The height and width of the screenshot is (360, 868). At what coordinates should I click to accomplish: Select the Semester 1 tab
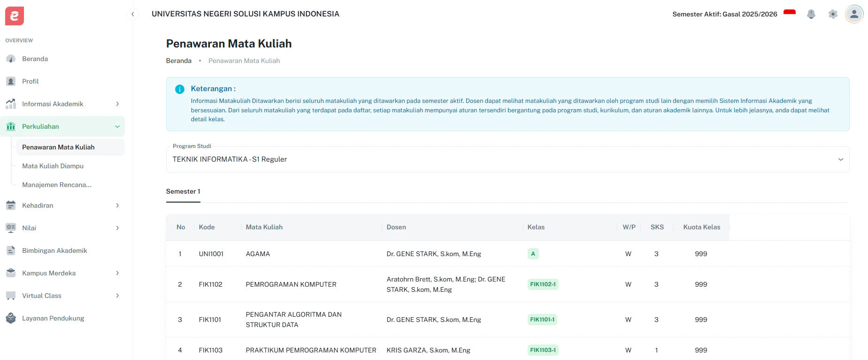[x=183, y=191]
